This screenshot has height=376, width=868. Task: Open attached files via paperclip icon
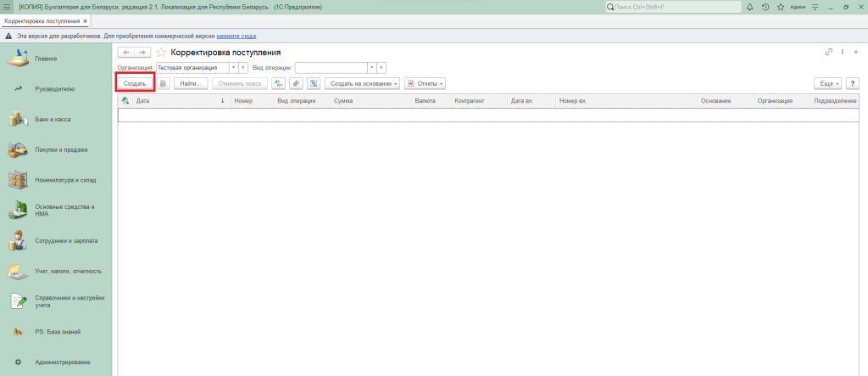(x=296, y=84)
